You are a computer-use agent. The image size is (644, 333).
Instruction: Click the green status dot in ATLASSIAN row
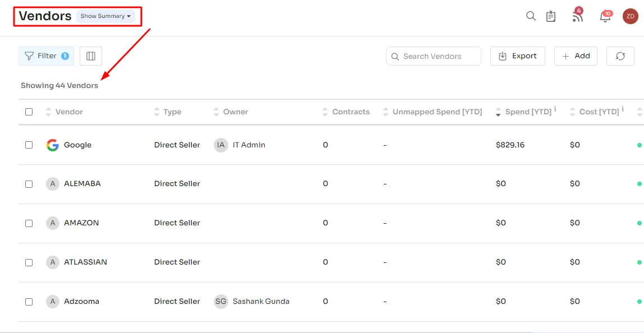639,262
